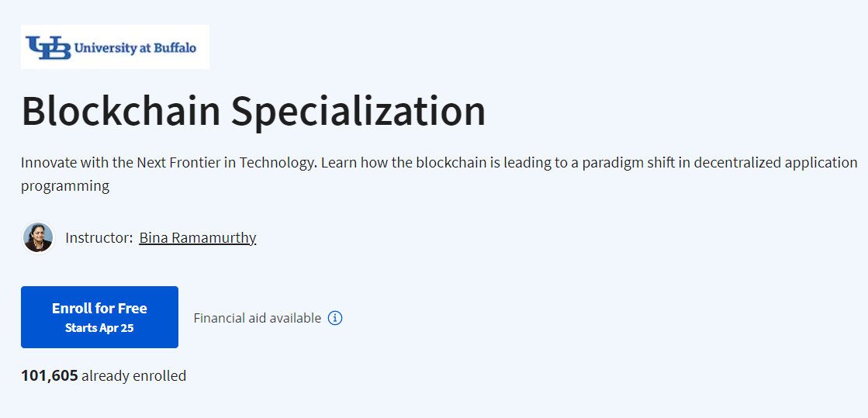
Task: Click the "Instructor:" label
Action: coord(99,238)
